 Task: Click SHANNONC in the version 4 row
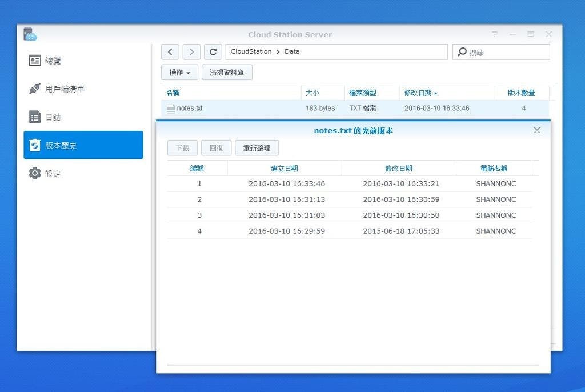(496, 231)
